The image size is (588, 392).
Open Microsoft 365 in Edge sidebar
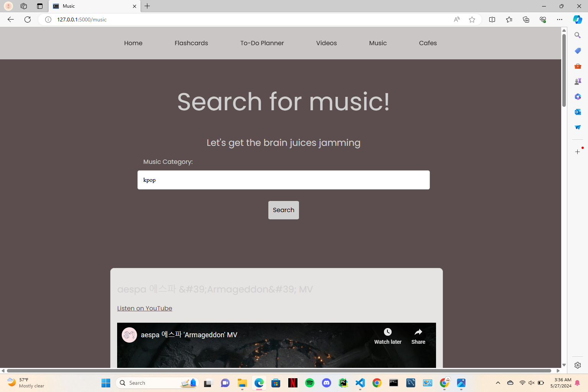point(578,96)
